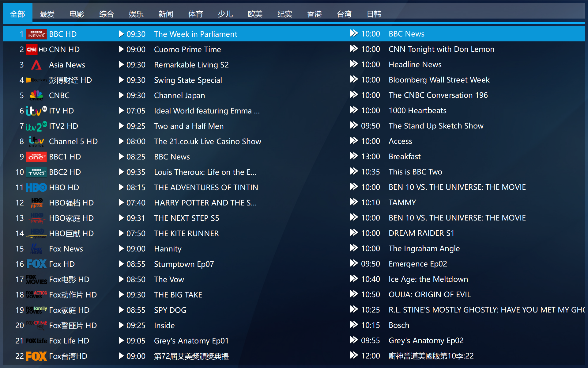
Task: Click the HBO Signature logo
Action: pos(36,233)
